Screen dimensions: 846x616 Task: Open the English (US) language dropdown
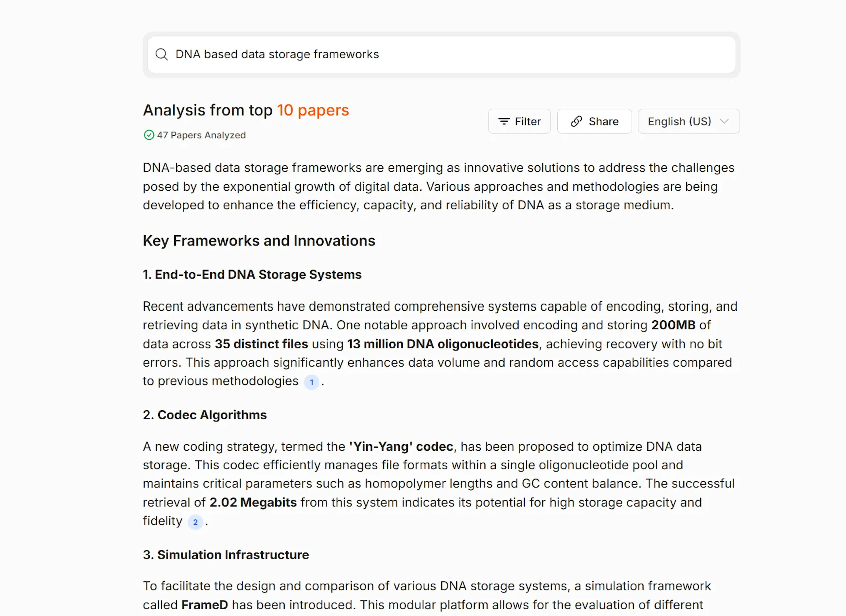click(679, 122)
